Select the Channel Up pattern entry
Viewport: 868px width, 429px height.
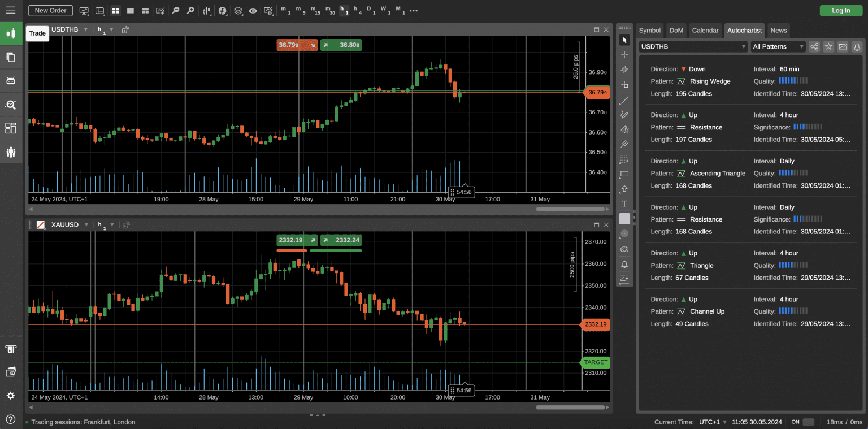749,311
